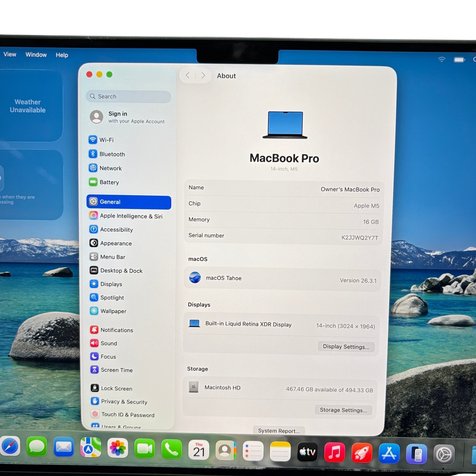Open System Settings gear in Dock
Image resolution: width=476 pixels, height=476 pixels.
[x=444, y=455]
